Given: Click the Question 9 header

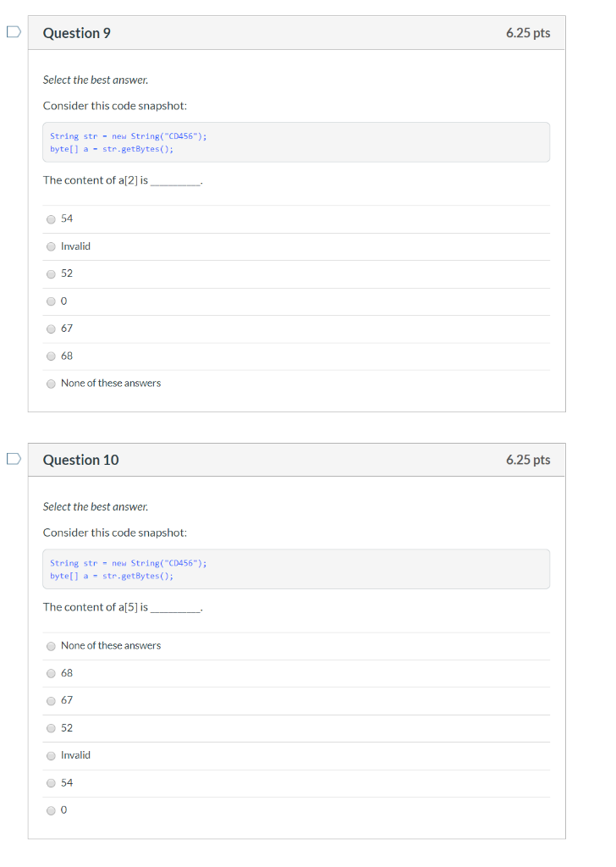Looking at the screenshot, I should coord(77,33).
